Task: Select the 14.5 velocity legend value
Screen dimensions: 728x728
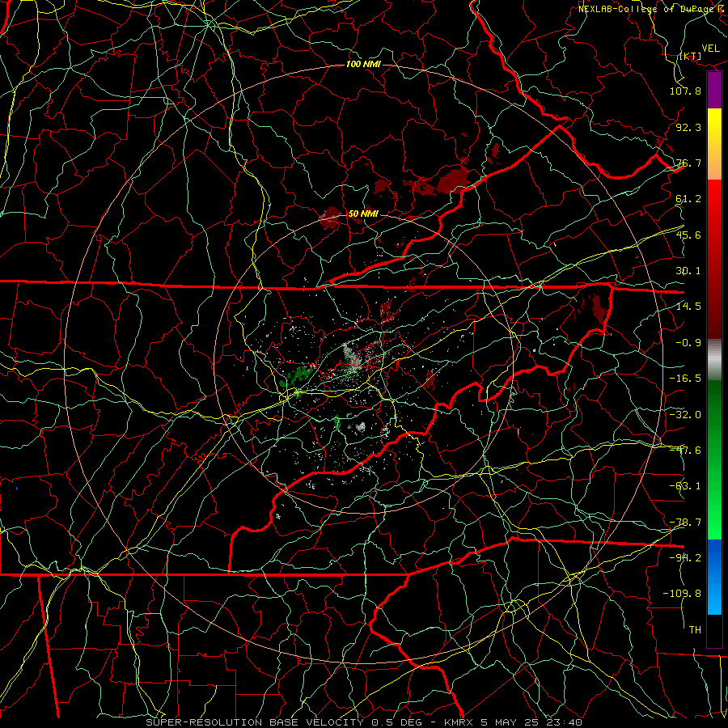Action: 688,307
